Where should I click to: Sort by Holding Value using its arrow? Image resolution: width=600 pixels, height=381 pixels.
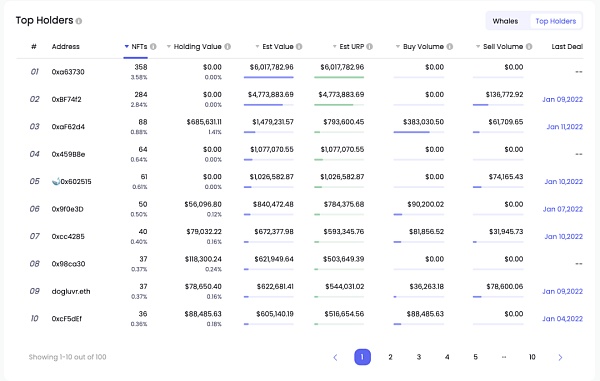pyautogui.click(x=169, y=47)
